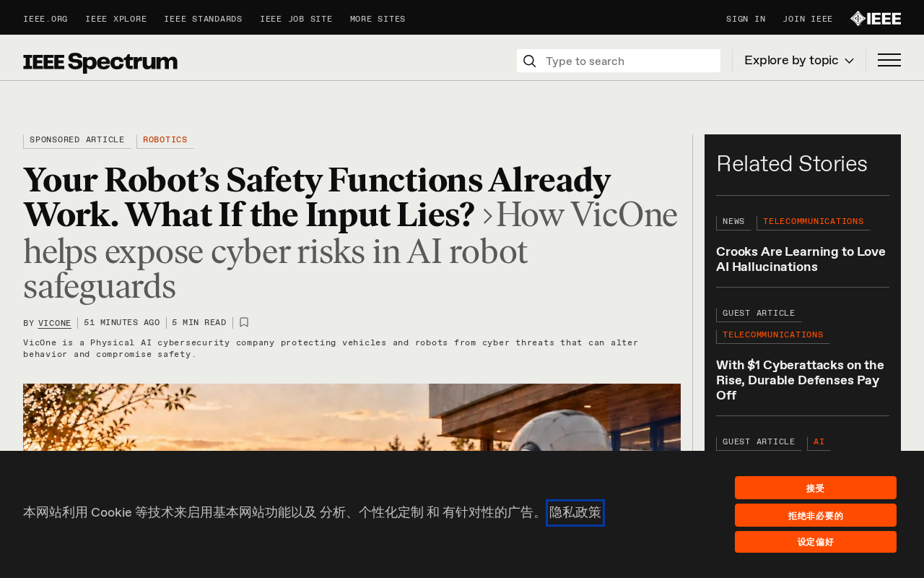This screenshot has width=924, height=578.
Task: Open cookie preferences via 设定偏好
Action: (x=816, y=542)
